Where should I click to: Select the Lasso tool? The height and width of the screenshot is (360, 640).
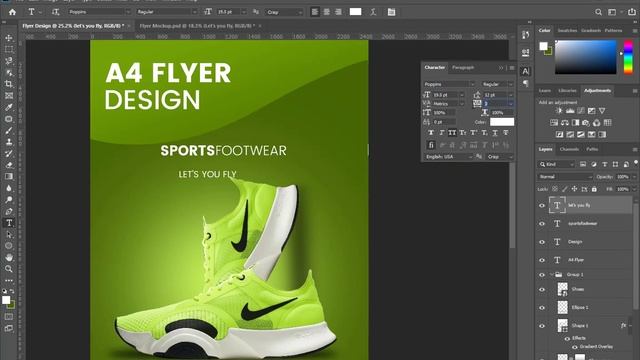coord(9,61)
